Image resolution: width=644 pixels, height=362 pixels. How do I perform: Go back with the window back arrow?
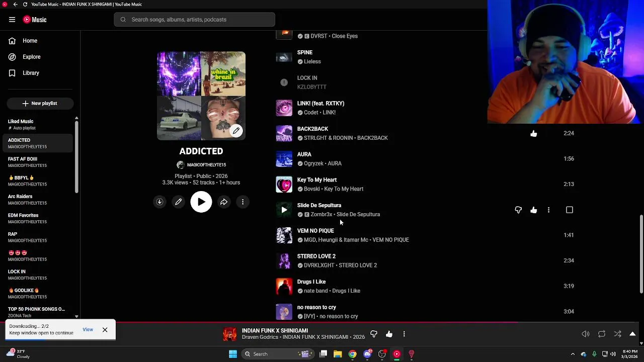coord(15,4)
